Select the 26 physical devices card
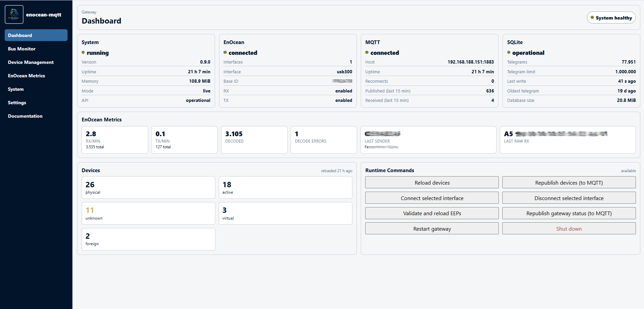The image size is (644, 309). coord(148,188)
